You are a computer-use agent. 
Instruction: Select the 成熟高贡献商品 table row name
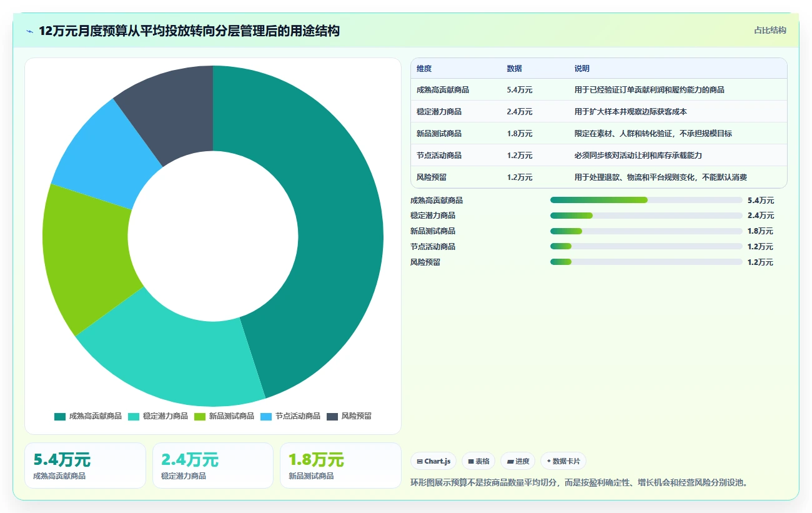pyautogui.click(x=443, y=90)
